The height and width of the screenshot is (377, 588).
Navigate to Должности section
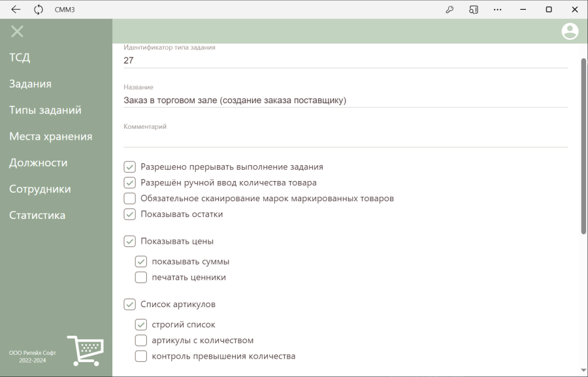click(x=39, y=163)
